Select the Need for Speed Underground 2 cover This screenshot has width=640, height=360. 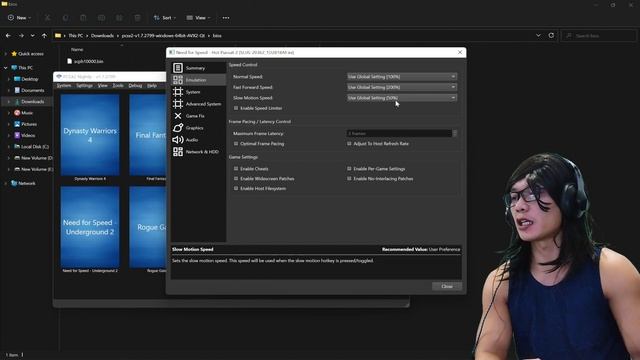(x=90, y=227)
